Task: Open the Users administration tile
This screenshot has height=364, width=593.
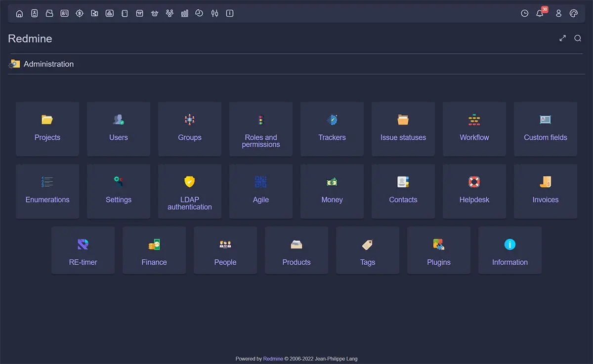Action: pos(119,129)
